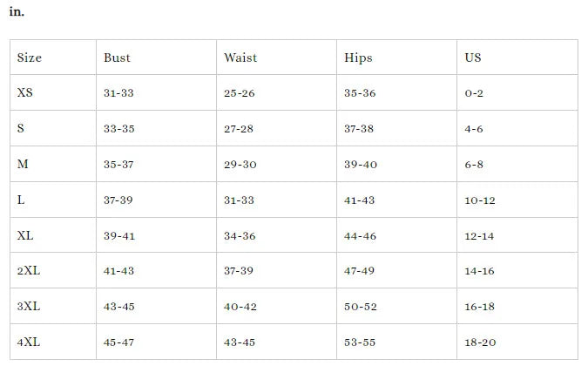Click the Bust column header

(x=117, y=58)
